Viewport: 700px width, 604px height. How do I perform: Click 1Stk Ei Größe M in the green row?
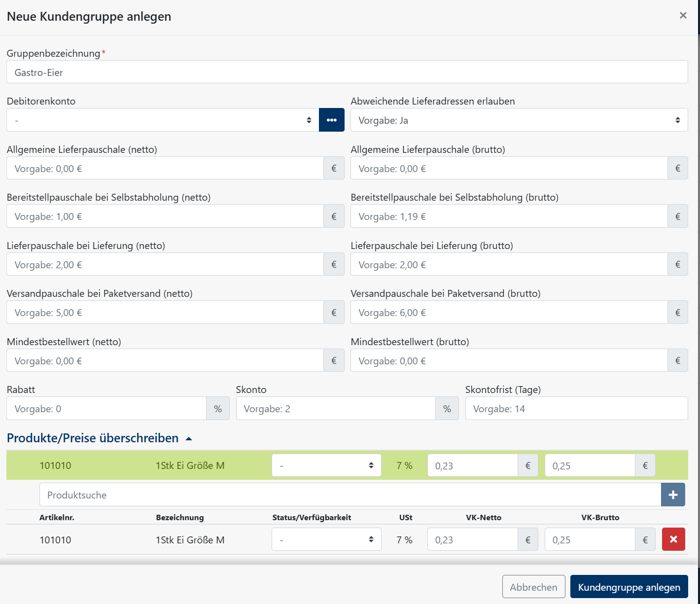click(190, 465)
